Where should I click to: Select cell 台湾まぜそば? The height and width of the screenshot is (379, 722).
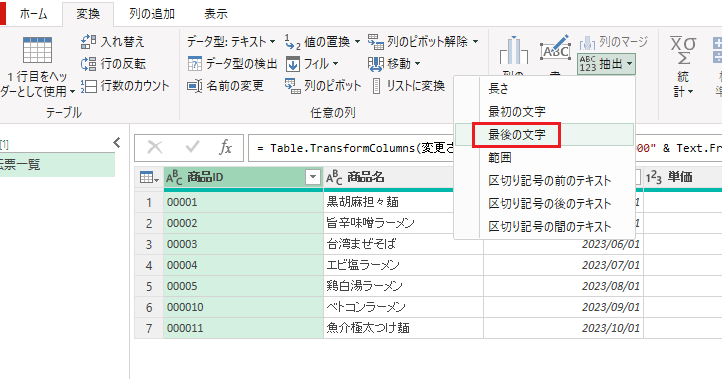(403, 244)
